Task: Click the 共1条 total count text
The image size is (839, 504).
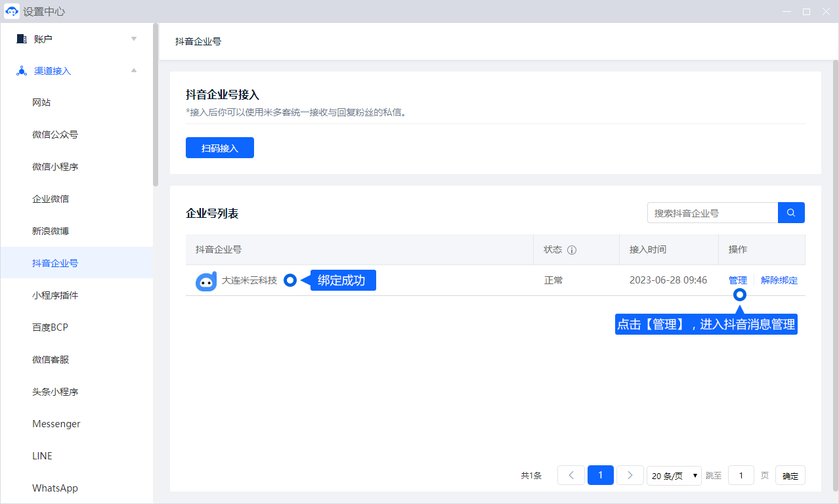Action: pyautogui.click(x=531, y=476)
